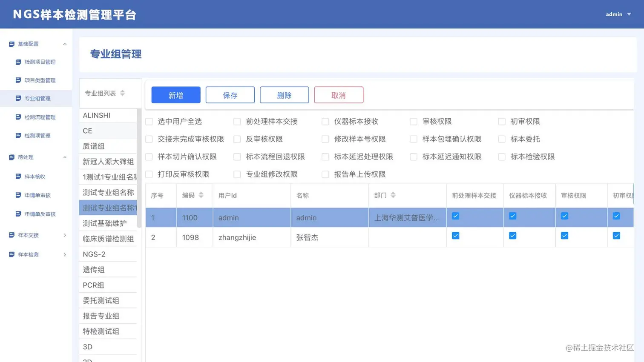Click the 取消 button

coord(338,94)
